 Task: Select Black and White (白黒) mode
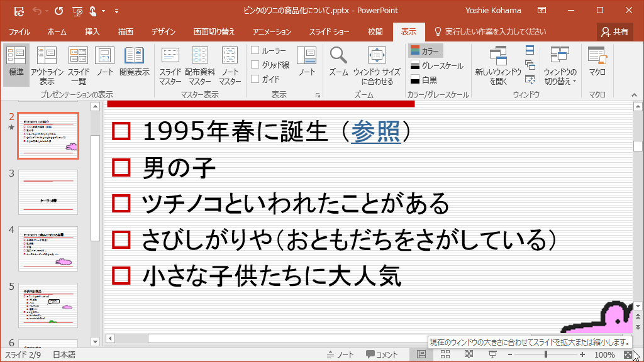click(424, 80)
